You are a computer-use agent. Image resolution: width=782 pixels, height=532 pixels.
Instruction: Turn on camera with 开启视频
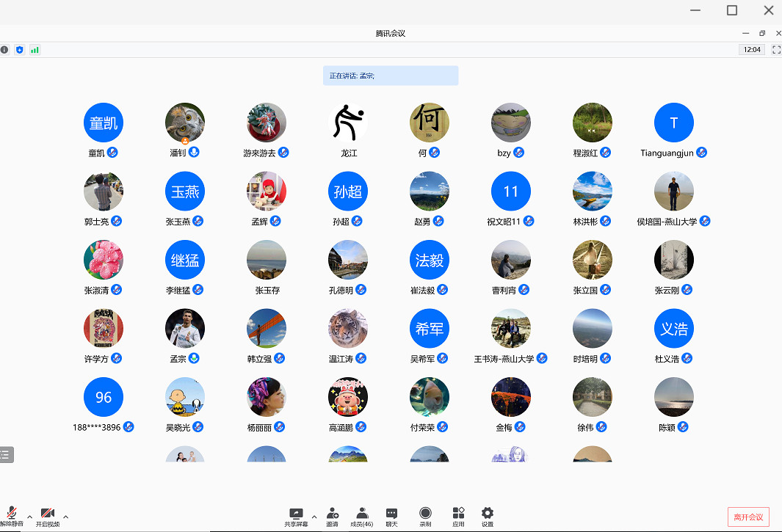click(x=48, y=516)
